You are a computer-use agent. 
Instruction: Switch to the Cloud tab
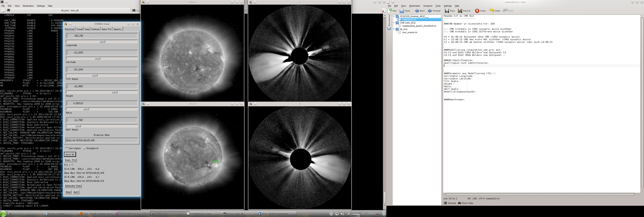coord(79,29)
